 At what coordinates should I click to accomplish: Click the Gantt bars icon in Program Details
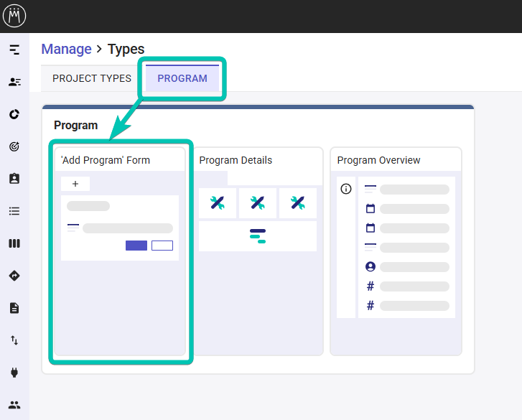coord(258,236)
